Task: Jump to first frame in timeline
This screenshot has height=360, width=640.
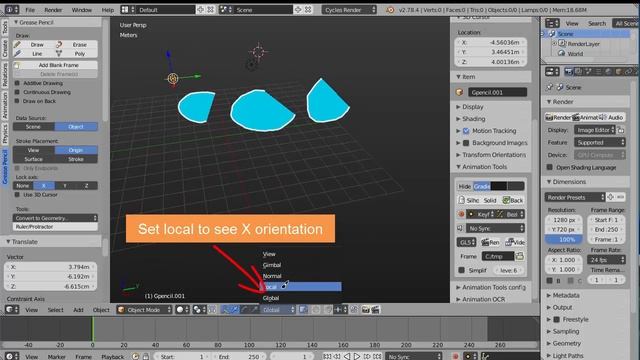Action: click(327, 356)
